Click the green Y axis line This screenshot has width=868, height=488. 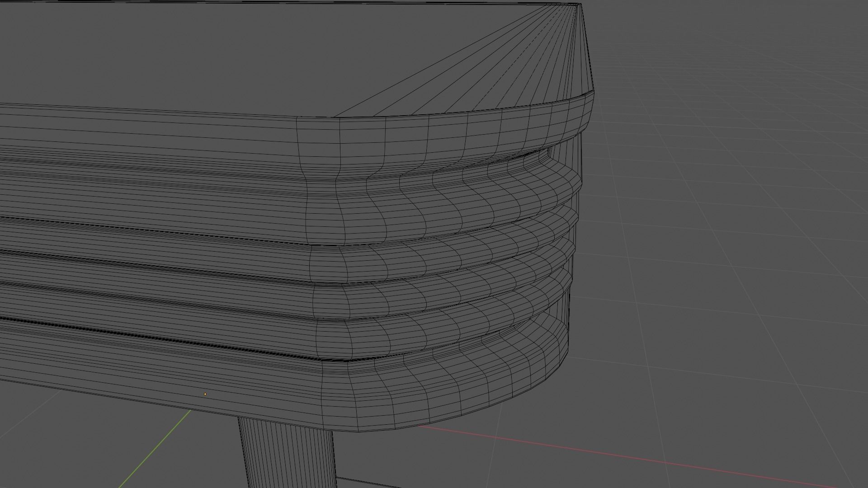click(x=154, y=449)
